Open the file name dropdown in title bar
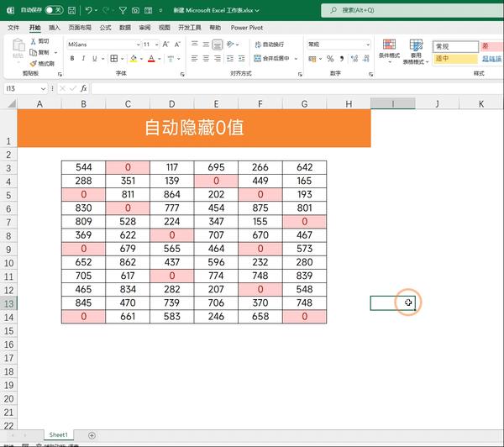The width and height of the screenshot is (504, 447). (x=257, y=11)
